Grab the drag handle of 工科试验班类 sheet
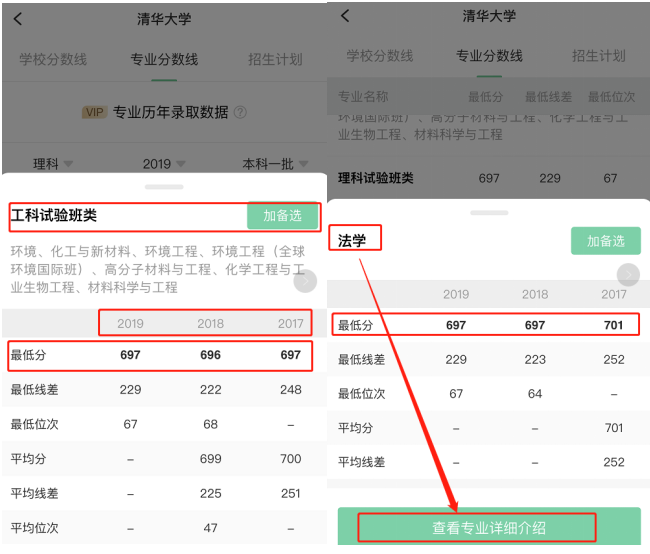This screenshot has width=650, height=554. click(164, 187)
